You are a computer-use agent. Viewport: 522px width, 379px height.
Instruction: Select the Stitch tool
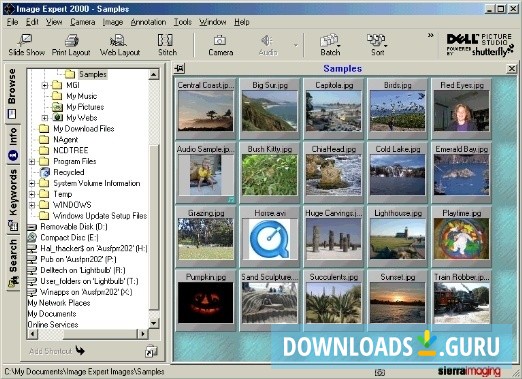(167, 45)
